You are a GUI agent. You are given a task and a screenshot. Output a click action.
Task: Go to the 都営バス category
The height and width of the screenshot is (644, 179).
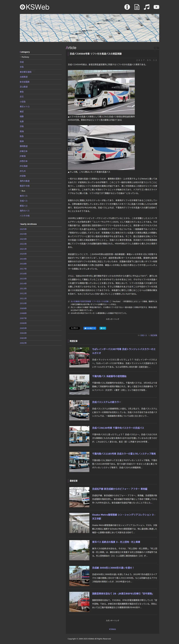pyautogui.click(x=24, y=206)
